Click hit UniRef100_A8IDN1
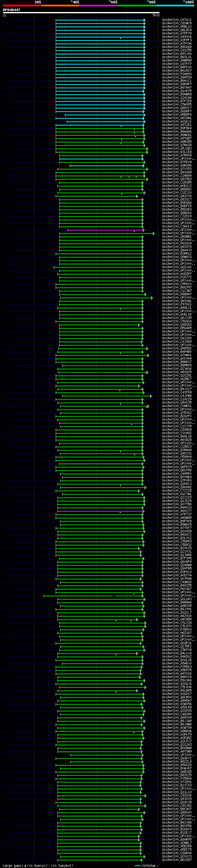Image resolution: width=197 pixels, height=868 pixels. (177, 118)
